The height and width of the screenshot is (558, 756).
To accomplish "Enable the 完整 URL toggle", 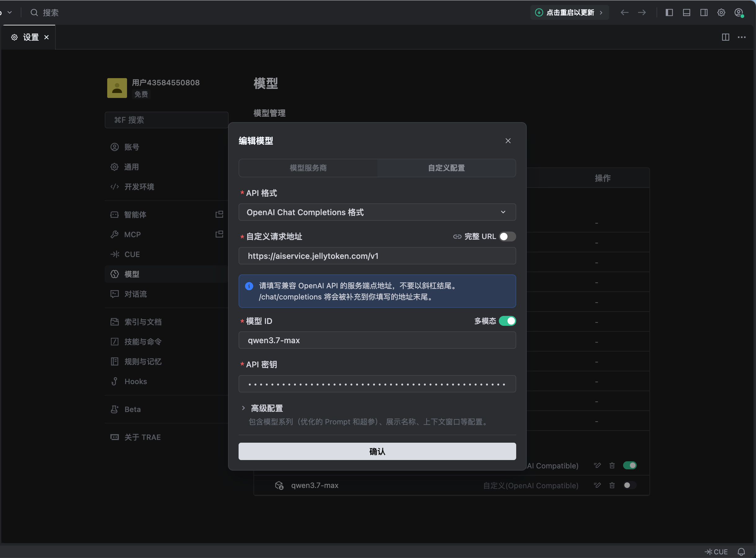I will pyautogui.click(x=507, y=237).
